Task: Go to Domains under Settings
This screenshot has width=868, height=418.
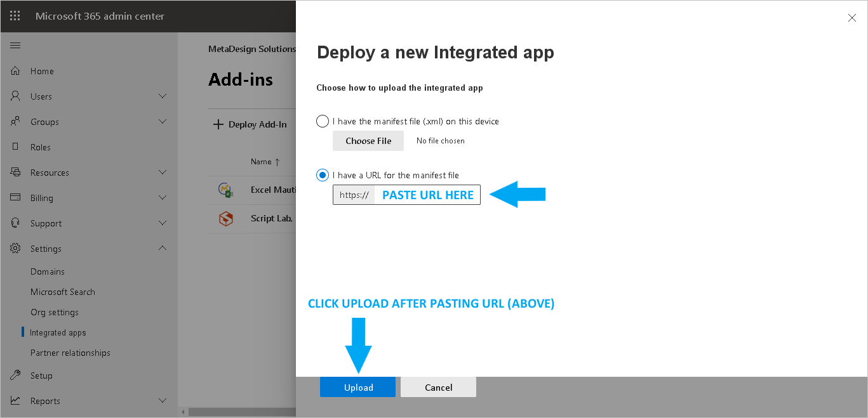Action: coord(48,271)
